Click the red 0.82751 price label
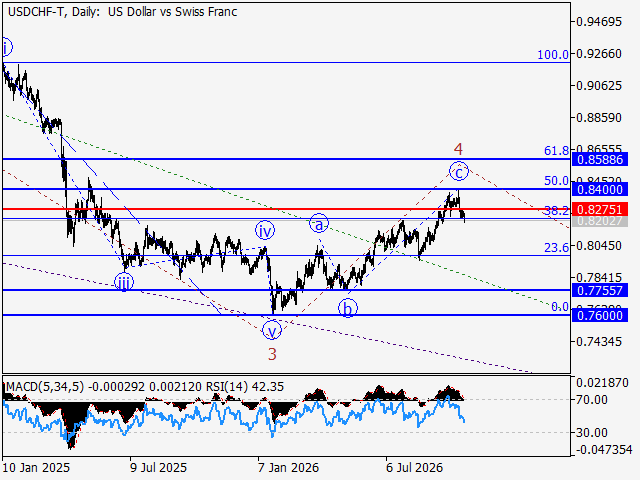The width and height of the screenshot is (640, 480). tap(600, 209)
